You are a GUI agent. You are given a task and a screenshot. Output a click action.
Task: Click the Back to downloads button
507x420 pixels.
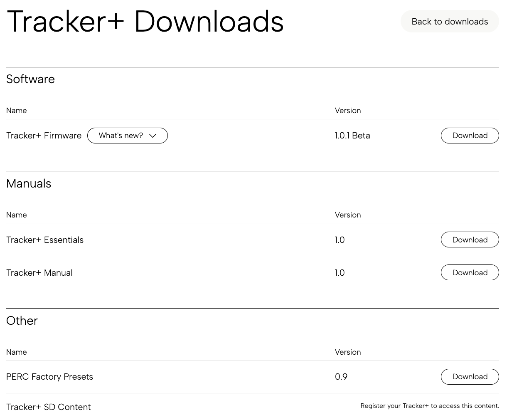tap(449, 21)
